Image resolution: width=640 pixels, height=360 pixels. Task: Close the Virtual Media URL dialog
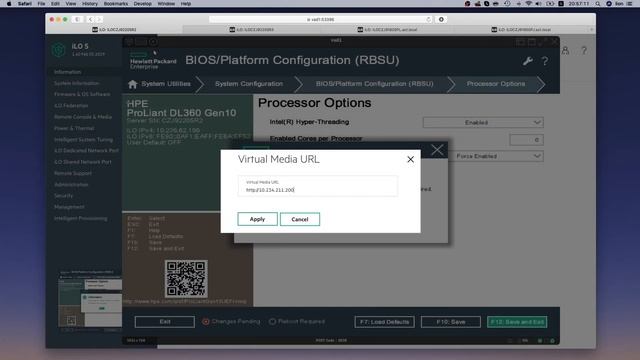pos(411,160)
